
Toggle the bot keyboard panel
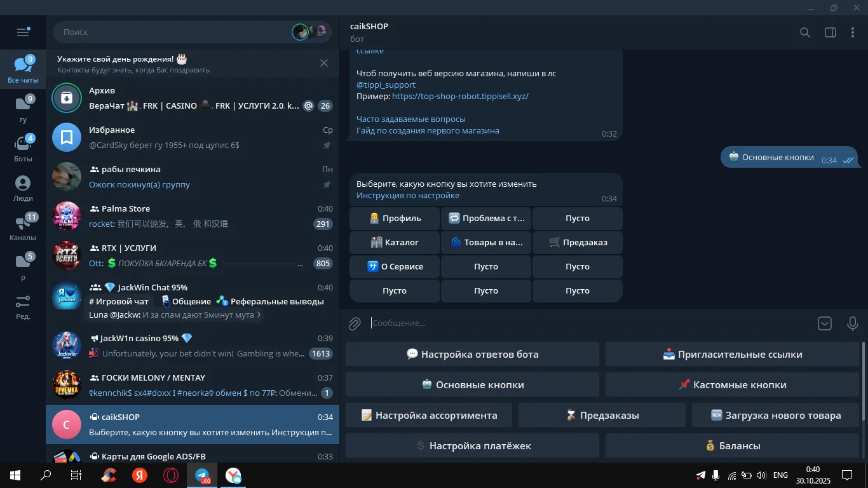tap(825, 323)
